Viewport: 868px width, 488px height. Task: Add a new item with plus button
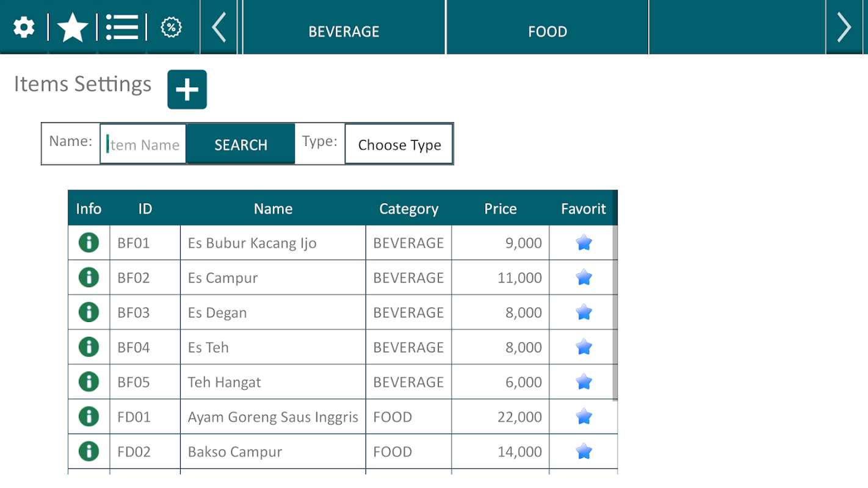coord(187,90)
